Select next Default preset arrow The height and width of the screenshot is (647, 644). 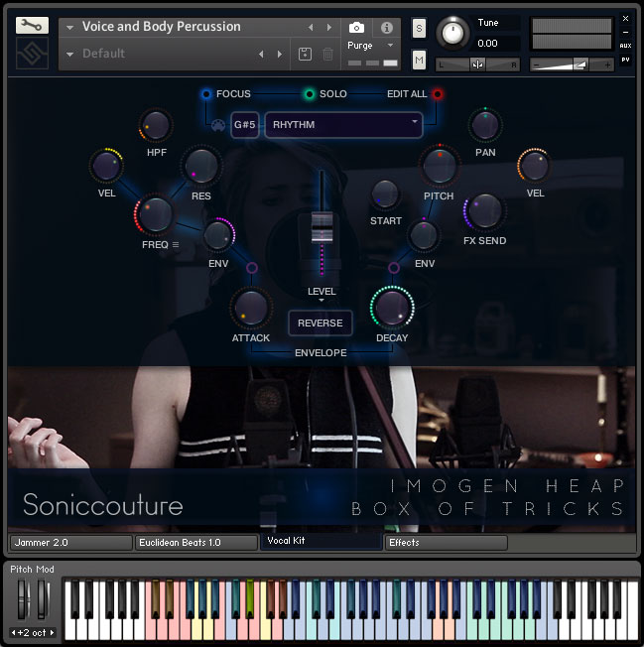click(x=280, y=54)
